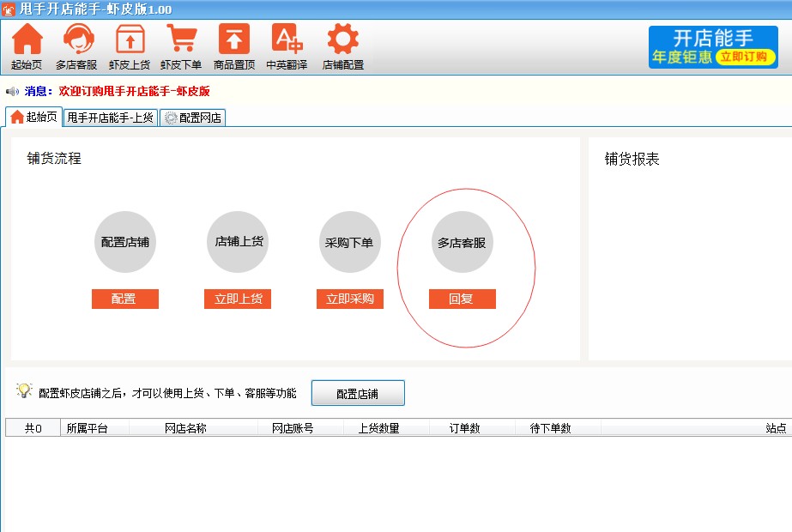Switch to the 甩手开店能手-上货 tab
This screenshot has width=792, height=532.
click(x=110, y=118)
